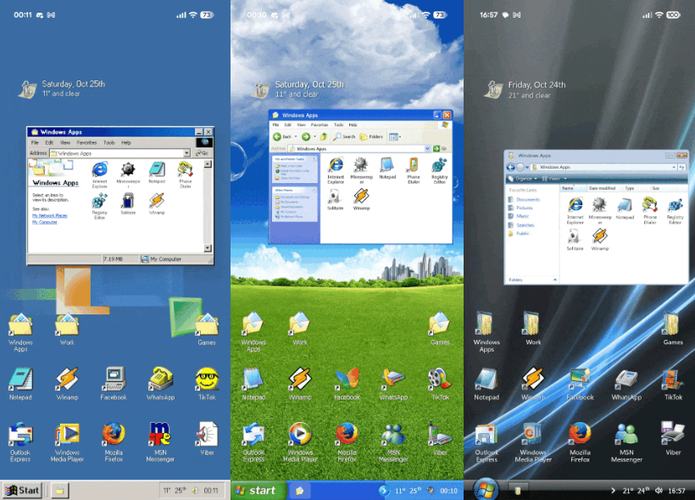The image size is (695, 500).
Task: Open the Games folder on the XP desktop
Action: (x=438, y=324)
